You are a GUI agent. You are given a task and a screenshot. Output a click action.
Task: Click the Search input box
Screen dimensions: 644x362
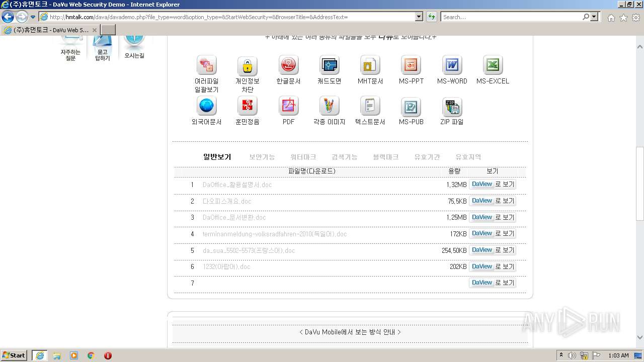click(x=511, y=17)
